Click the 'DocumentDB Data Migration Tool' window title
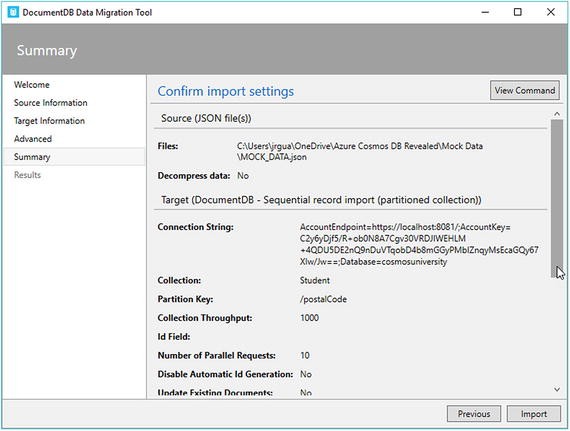Screen dimensions: 570x431 (x=87, y=12)
